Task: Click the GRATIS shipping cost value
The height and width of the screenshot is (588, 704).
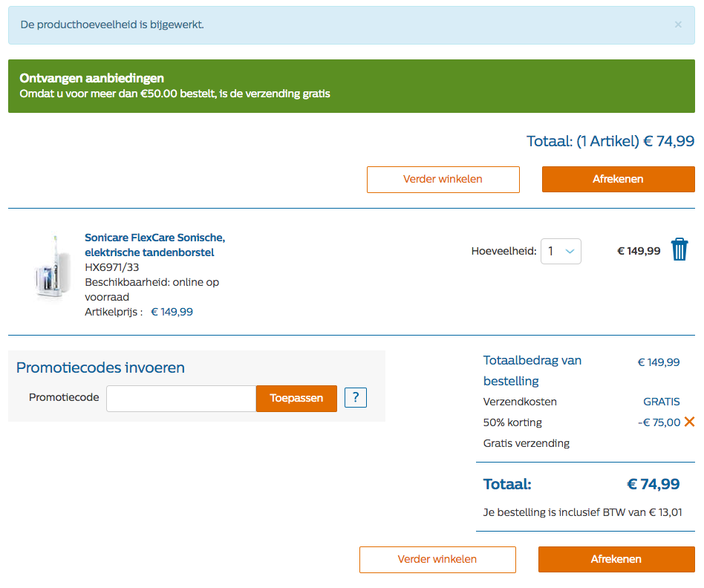Action: (661, 402)
